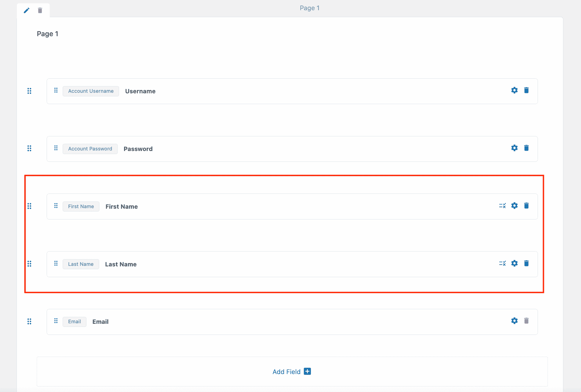Click the Email field type badge
The image size is (581, 392).
click(x=74, y=322)
